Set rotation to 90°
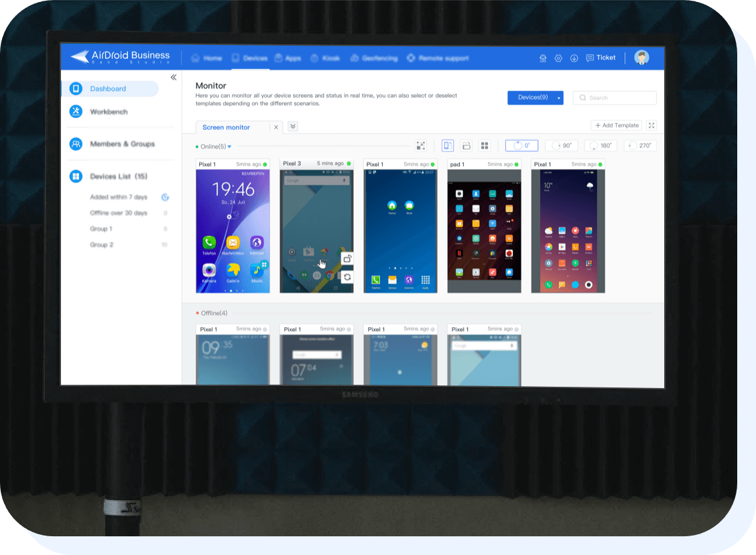 click(x=561, y=145)
